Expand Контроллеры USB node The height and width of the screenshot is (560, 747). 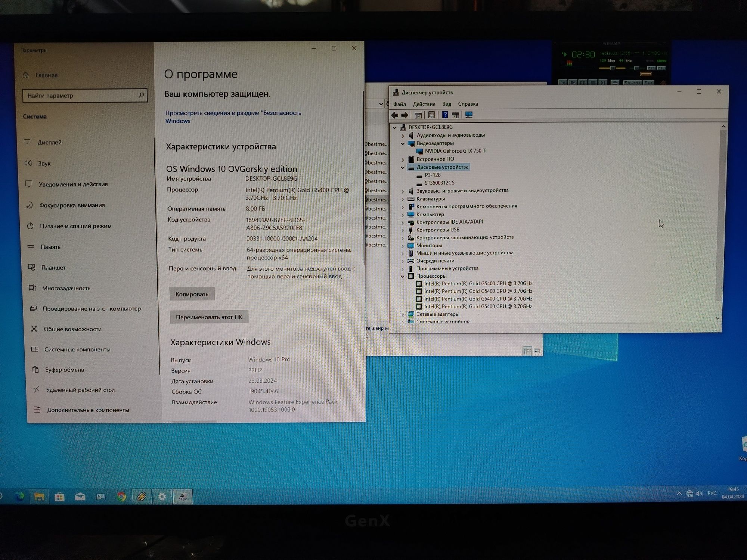click(403, 230)
